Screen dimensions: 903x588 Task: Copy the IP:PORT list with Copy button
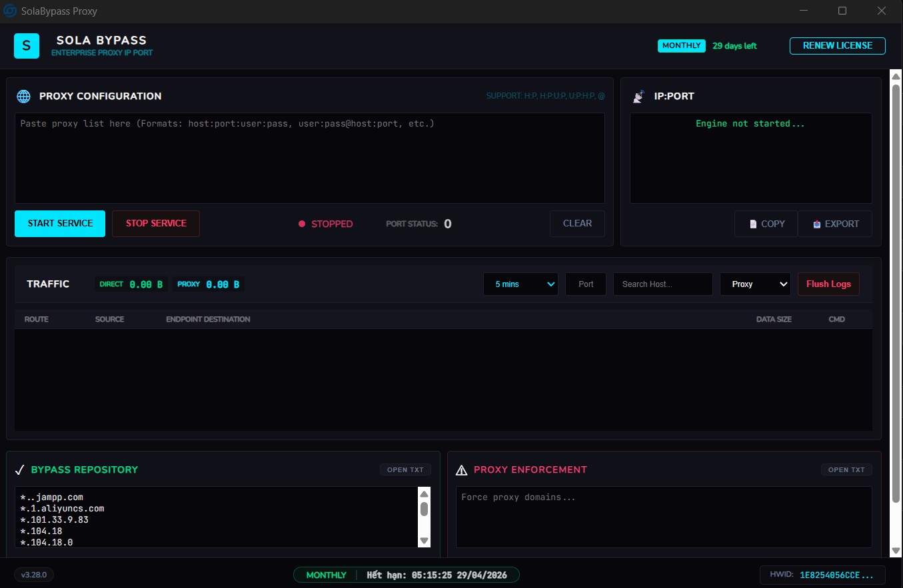766,224
